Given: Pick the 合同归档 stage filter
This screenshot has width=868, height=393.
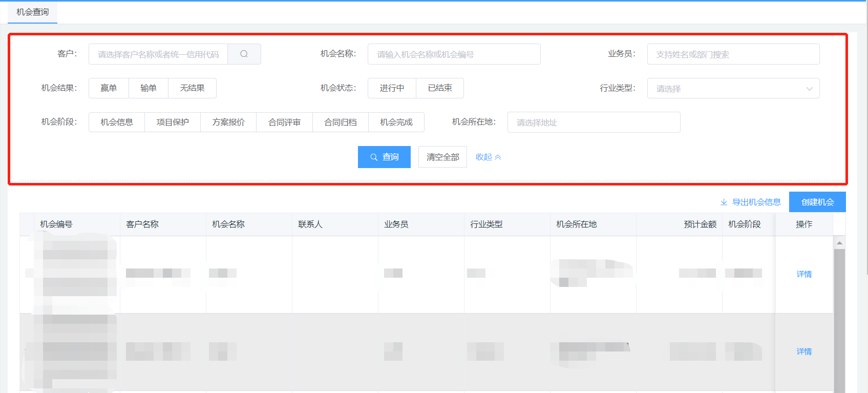Looking at the screenshot, I should (x=340, y=122).
